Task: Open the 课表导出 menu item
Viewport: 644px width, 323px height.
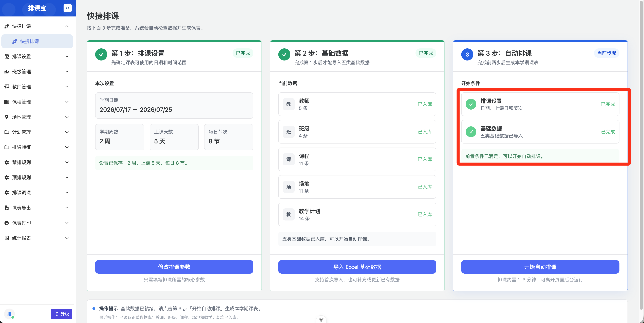Action: pos(37,208)
